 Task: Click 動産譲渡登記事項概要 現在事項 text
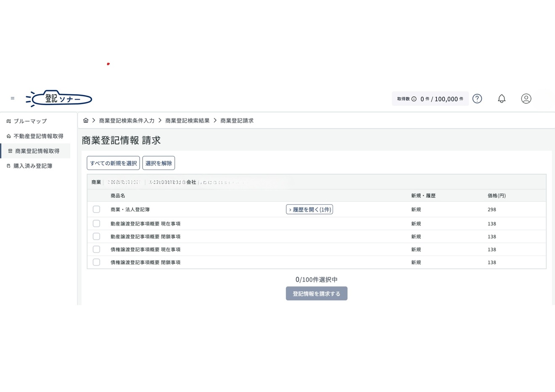[x=145, y=224]
